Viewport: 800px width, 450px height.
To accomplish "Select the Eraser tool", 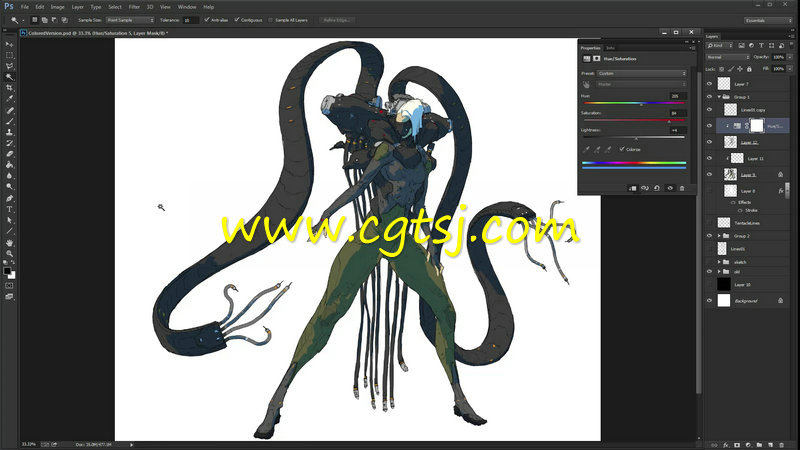I will 9,154.
